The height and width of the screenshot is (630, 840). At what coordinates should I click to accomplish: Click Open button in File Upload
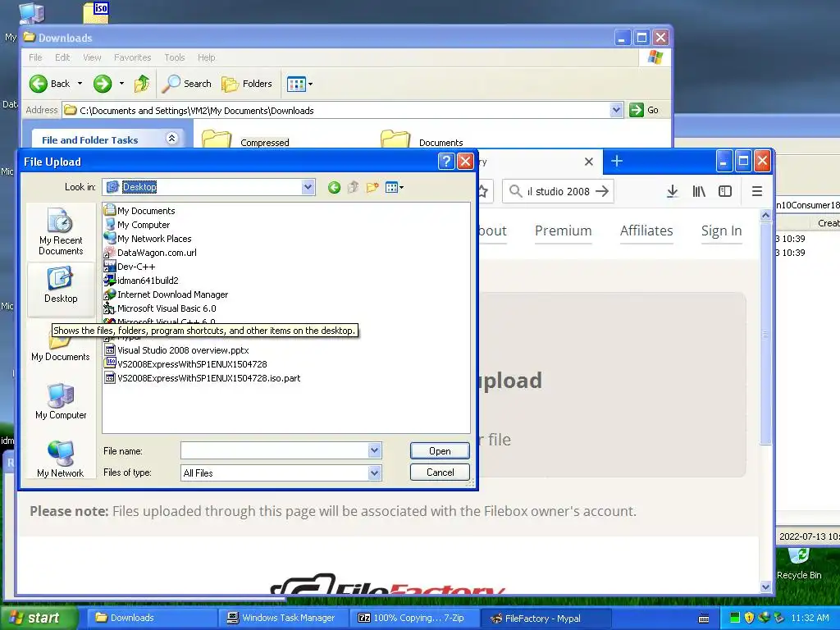[x=440, y=450]
